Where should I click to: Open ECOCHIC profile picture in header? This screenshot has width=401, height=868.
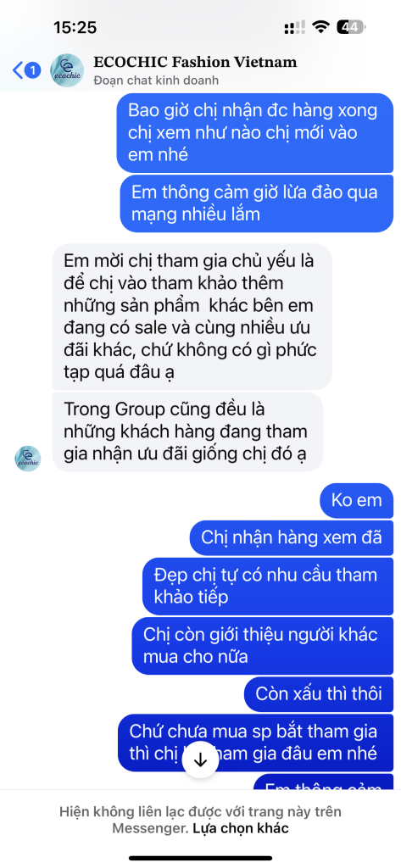coord(67,70)
